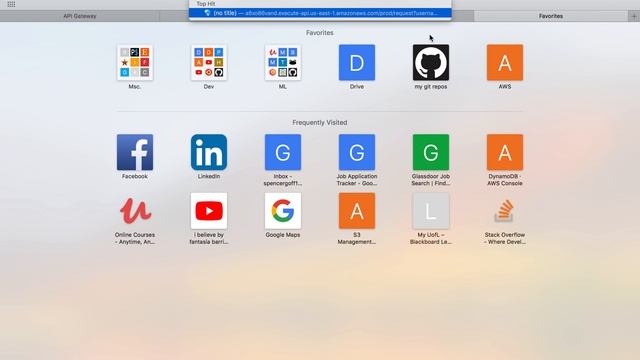The height and width of the screenshot is (360, 640).
Task: Open Online Courses Udemy tile
Action: 135,211
